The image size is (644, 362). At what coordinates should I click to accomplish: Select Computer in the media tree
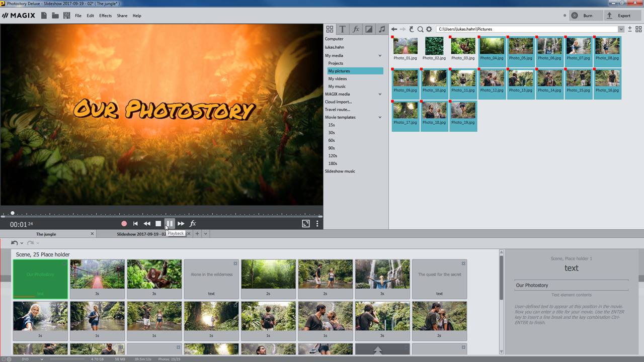[x=334, y=39]
